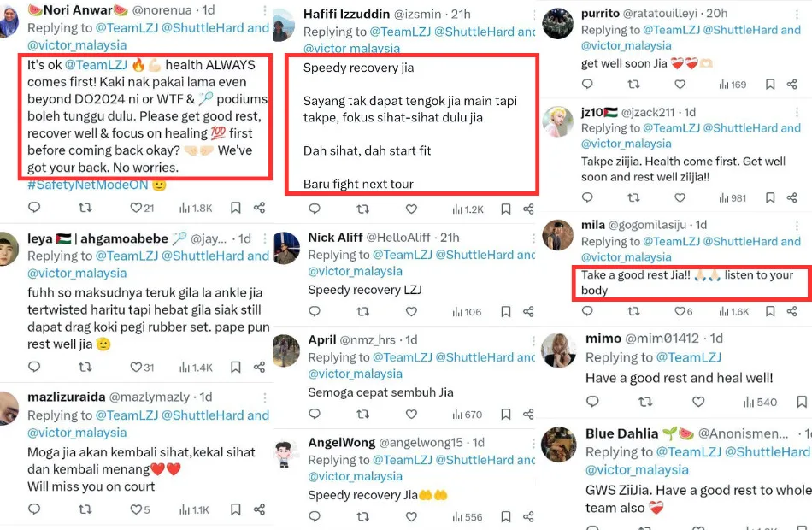Bookmark Hafifi Izzuddin's tweet
The width and height of the screenshot is (812, 530).
pos(506,209)
